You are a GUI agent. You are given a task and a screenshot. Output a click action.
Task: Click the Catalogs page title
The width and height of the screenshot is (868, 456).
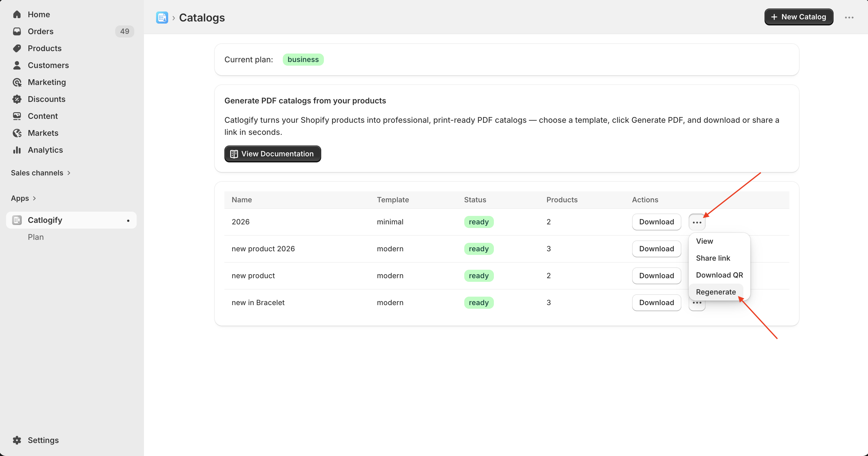pos(202,18)
